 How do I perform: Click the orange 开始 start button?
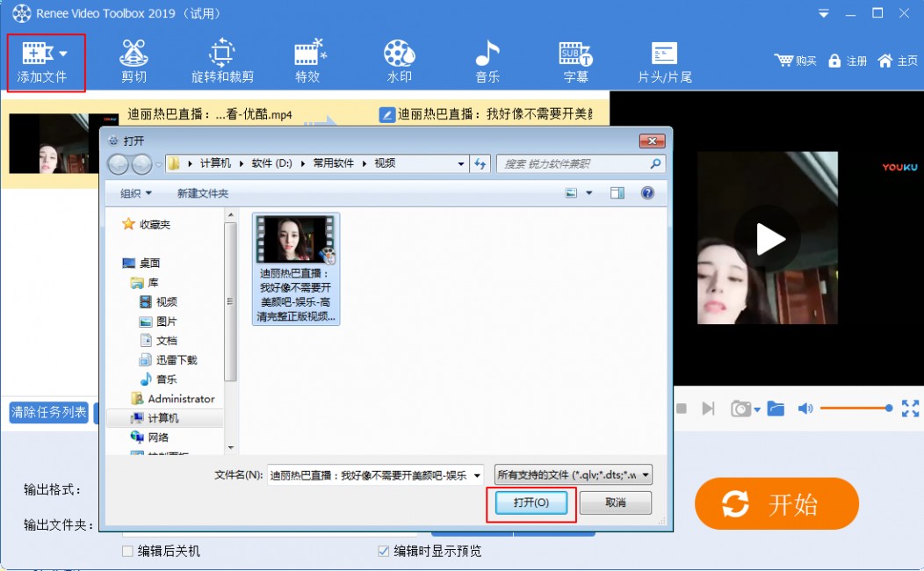pyautogui.click(x=776, y=504)
